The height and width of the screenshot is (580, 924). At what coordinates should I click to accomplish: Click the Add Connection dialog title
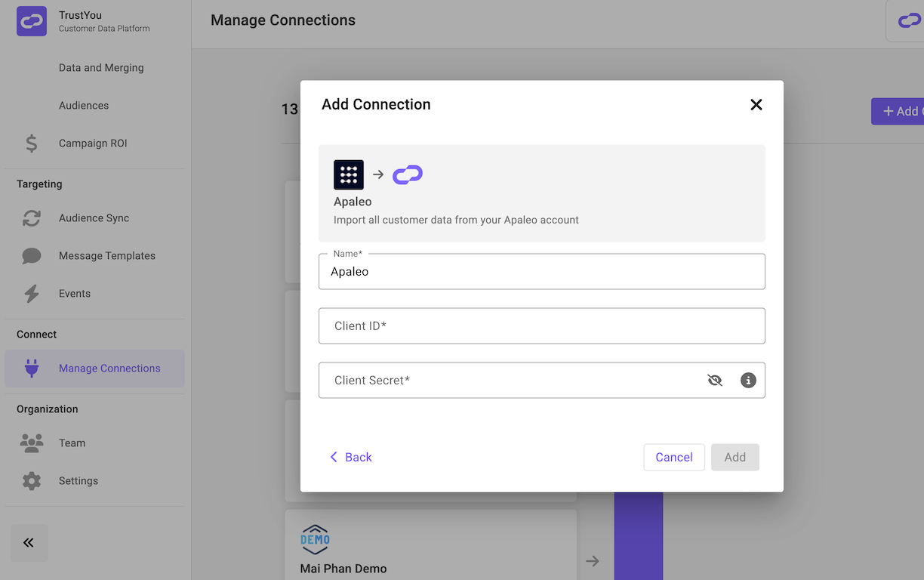tap(376, 104)
